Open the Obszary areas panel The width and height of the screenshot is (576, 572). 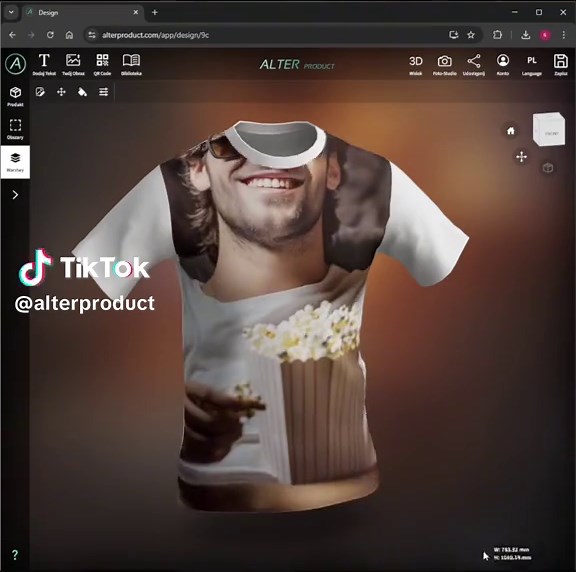15,129
